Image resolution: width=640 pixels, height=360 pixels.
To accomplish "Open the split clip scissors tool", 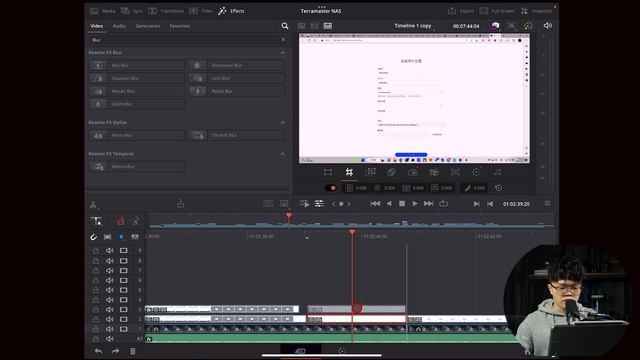I will click(x=93, y=204).
